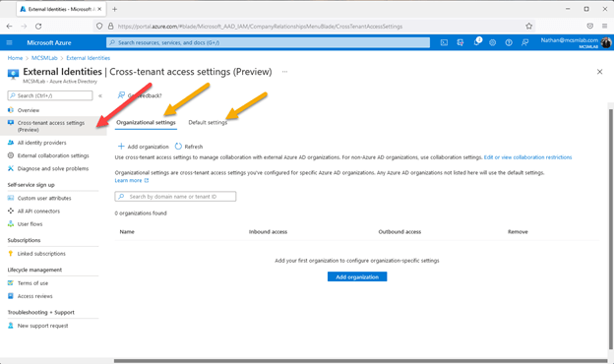The image size is (614, 364).
Task: Click the blue Add organization button
Action: click(x=357, y=276)
